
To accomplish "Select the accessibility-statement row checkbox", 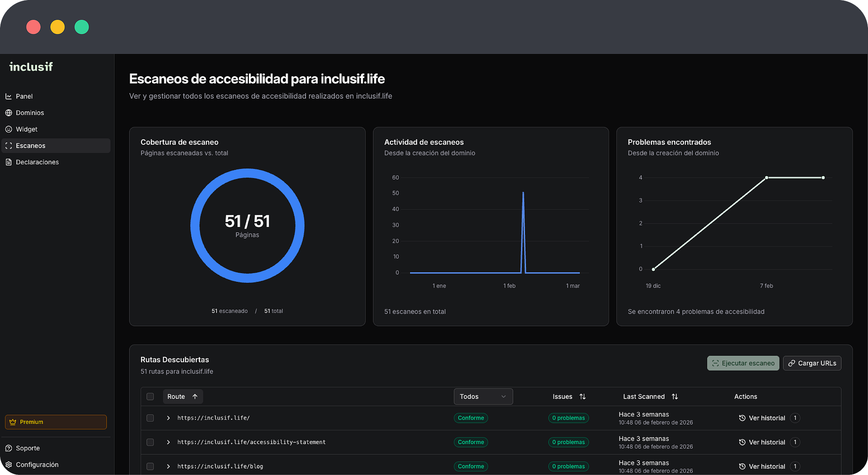I will point(150,442).
